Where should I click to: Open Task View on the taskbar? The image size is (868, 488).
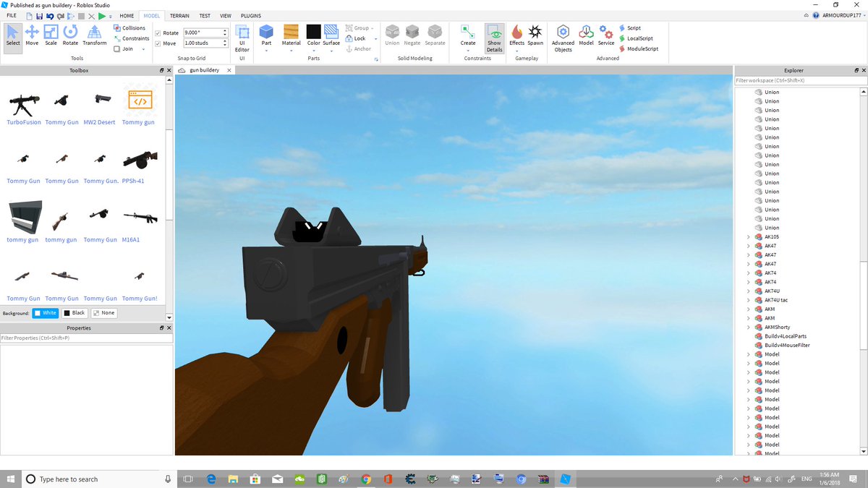click(x=188, y=479)
